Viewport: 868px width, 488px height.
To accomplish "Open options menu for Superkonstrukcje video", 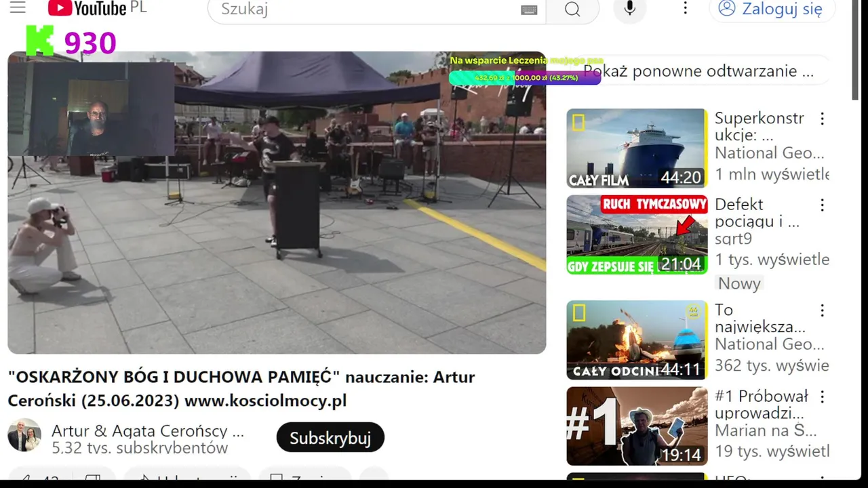I will coord(822,119).
